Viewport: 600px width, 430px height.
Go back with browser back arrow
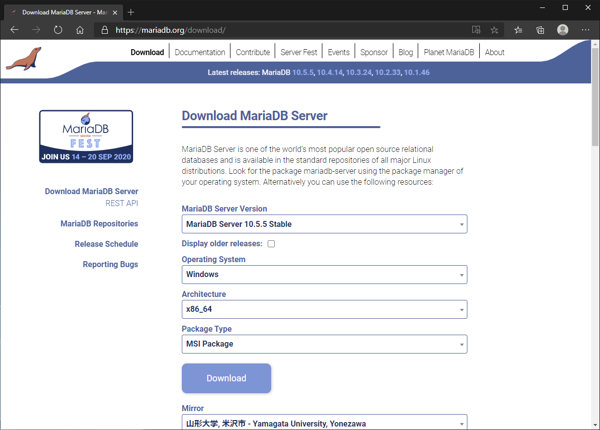(15, 30)
